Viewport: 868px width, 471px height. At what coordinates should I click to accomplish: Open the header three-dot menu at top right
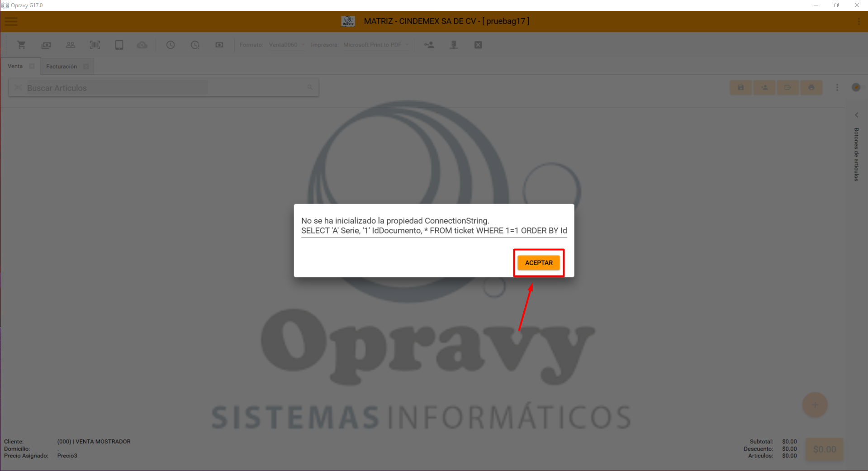[x=859, y=21]
